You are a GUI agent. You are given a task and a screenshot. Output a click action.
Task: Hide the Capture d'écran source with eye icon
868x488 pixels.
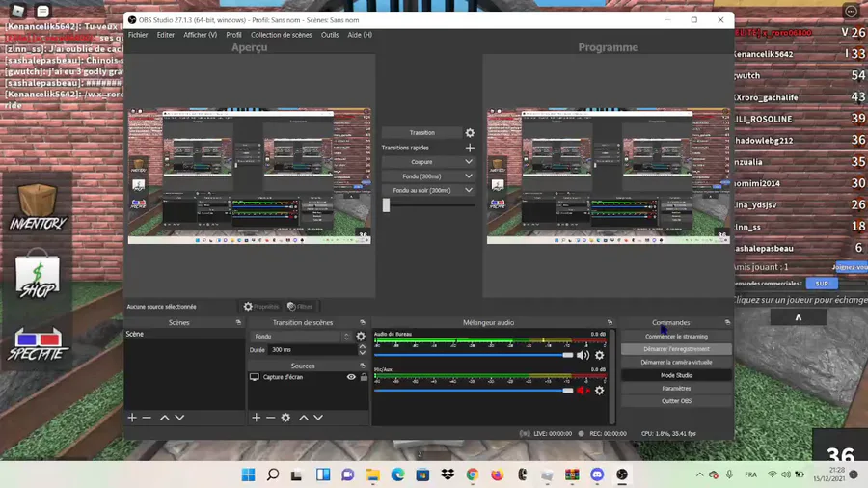[x=351, y=377]
